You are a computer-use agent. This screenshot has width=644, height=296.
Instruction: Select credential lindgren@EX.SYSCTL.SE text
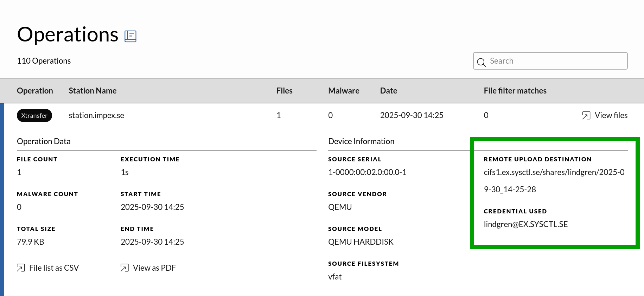tap(525, 224)
